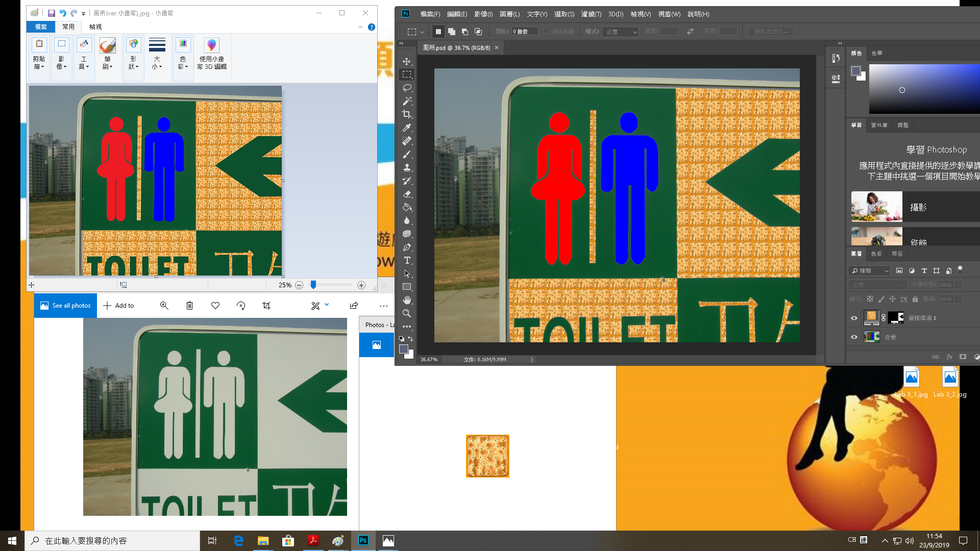Select the Text tool in toolbar
Viewport: 980px width, 551px height.
coord(406,260)
